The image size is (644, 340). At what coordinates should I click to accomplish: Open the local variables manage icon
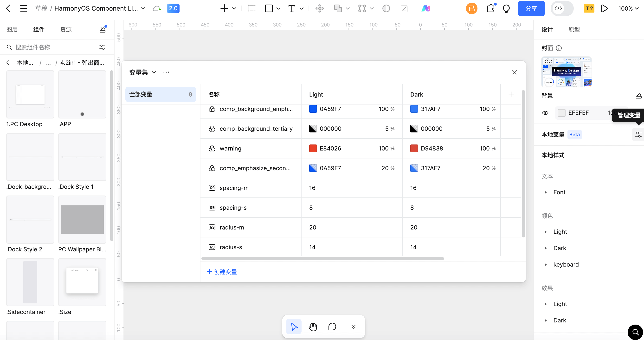[638, 135]
